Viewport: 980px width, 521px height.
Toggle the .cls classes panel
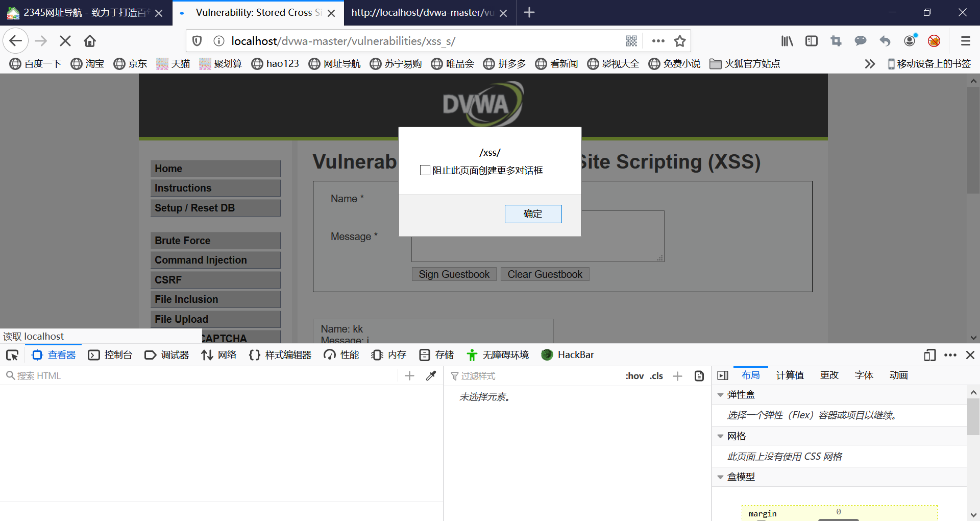click(x=656, y=376)
